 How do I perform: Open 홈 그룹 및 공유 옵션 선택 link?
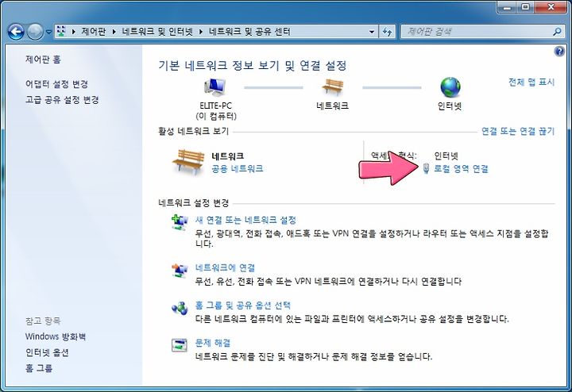[x=243, y=306]
